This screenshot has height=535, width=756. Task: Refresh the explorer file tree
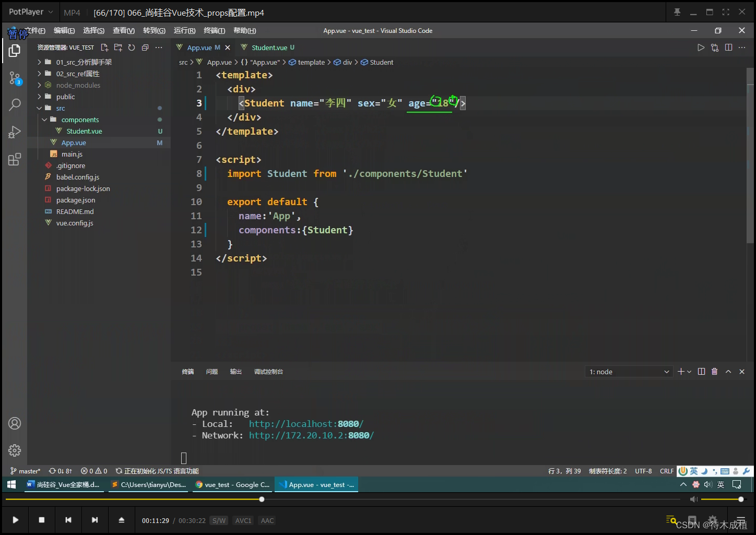tap(132, 47)
